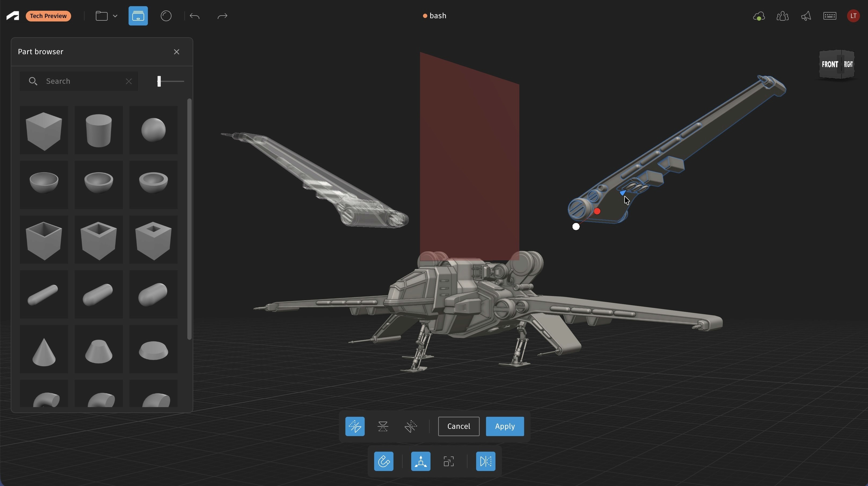
Task: Switch to the horizontal mirror plane mode
Action: [x=383, y=426]
